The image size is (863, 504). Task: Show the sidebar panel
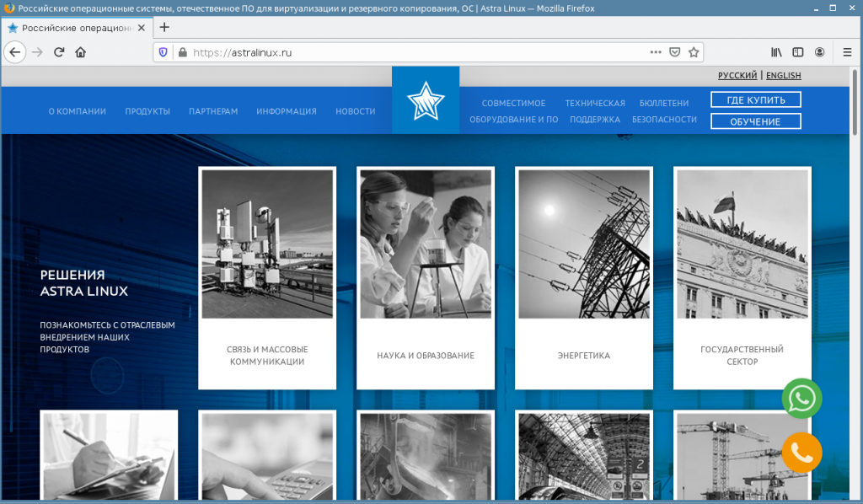point(797,52)
